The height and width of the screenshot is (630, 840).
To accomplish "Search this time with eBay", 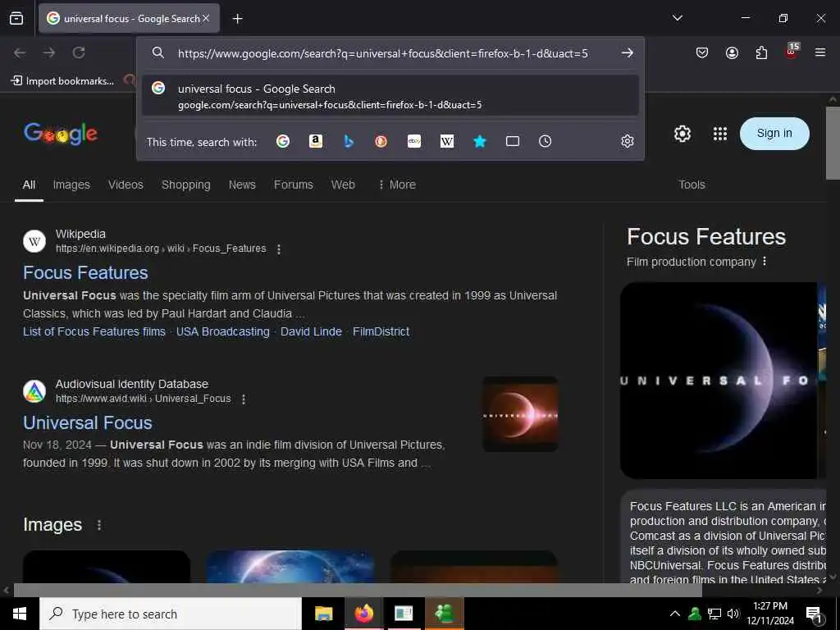I will pyautogui.click(x=414, y=141).
